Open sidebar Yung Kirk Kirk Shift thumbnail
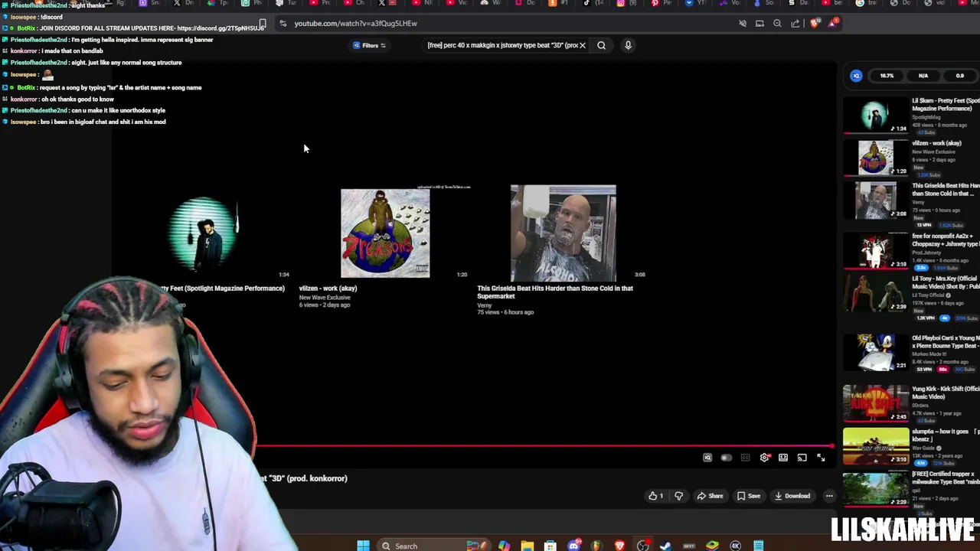The width and height of the screenshot is (980, 551). tap(876, 403)
